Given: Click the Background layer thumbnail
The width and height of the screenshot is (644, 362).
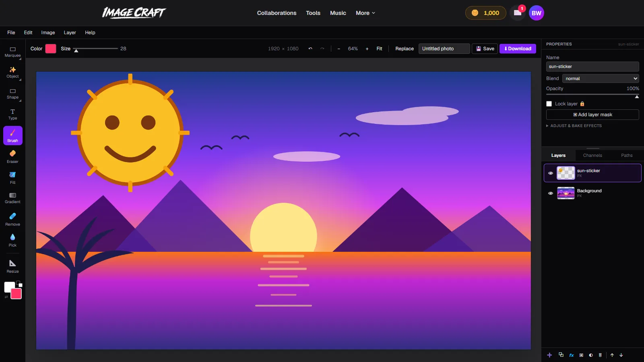Looking at the screenshot, I should [566, 193].
